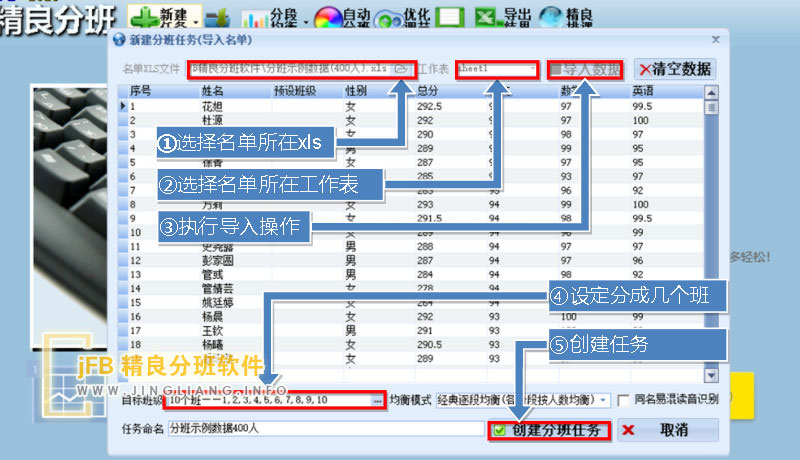Close the 新建分班任务 dialog
Screen dimensions: 800x460
716,40
